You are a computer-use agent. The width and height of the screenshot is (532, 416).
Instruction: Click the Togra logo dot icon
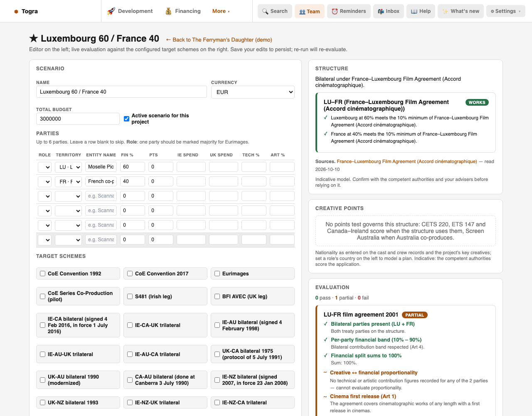[x=16, y=12]
